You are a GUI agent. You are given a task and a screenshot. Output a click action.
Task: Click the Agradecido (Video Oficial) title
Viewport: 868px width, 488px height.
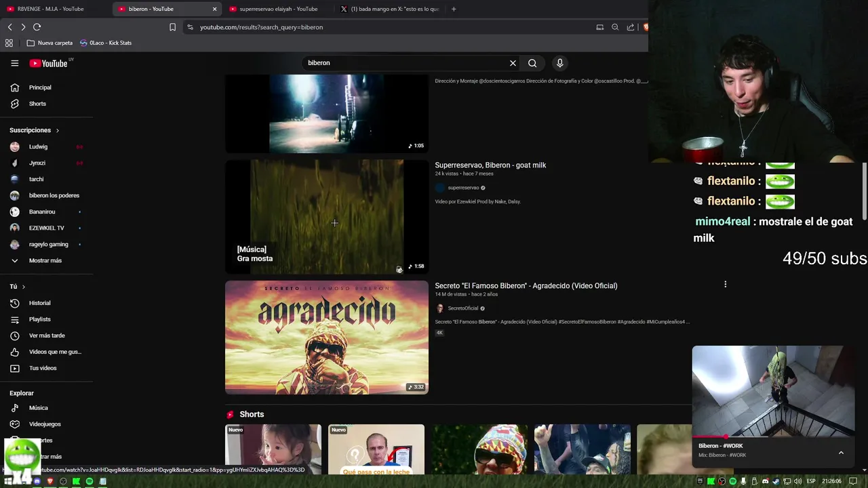[526, 286]
